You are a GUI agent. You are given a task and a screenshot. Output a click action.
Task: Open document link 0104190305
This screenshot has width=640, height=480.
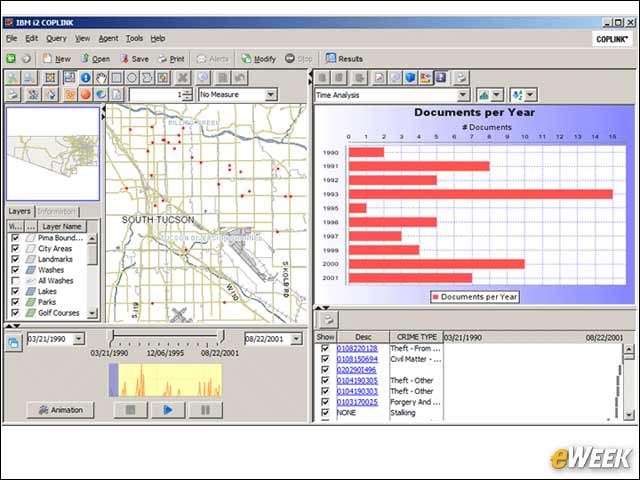click(357, 380)
